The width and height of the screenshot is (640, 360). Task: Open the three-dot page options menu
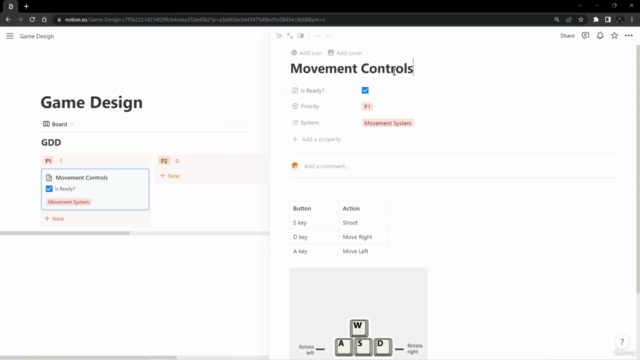pos(629,36)
